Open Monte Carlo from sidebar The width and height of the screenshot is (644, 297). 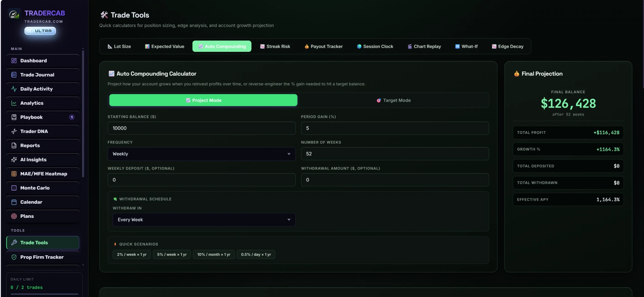click(43, 188)
